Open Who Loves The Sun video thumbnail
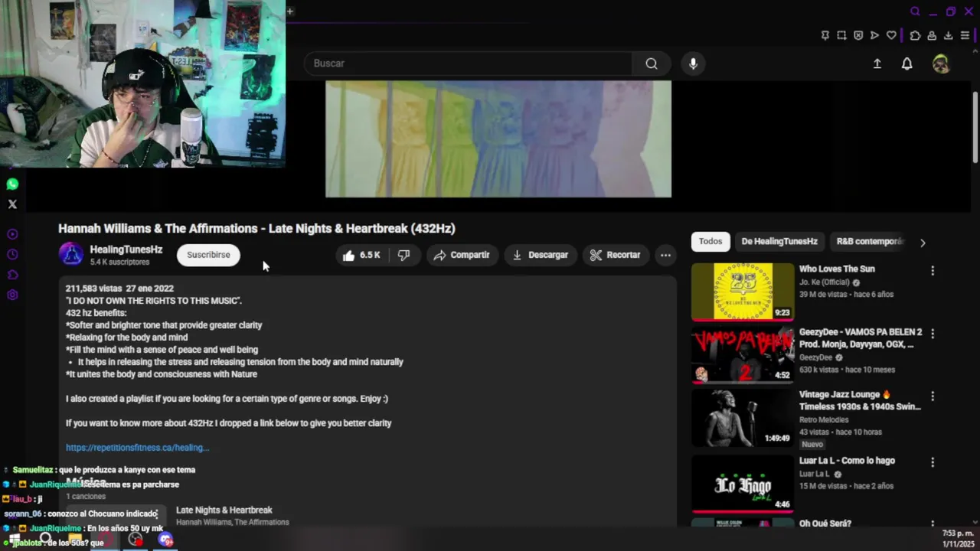Image resolution: width=980 pixels, height=551 pixels. pyautogui.click(x=743, y=292)
